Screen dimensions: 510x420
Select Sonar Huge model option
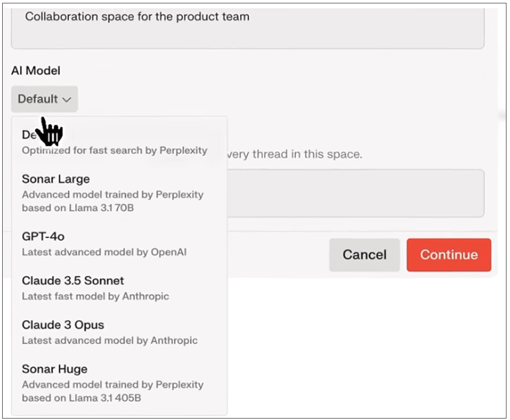(55, 369)
